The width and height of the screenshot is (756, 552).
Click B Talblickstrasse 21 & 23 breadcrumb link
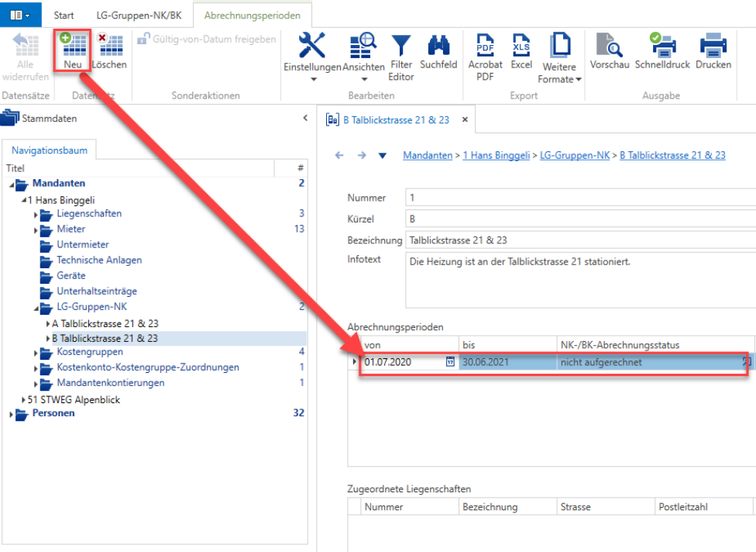tap(672, 155)
